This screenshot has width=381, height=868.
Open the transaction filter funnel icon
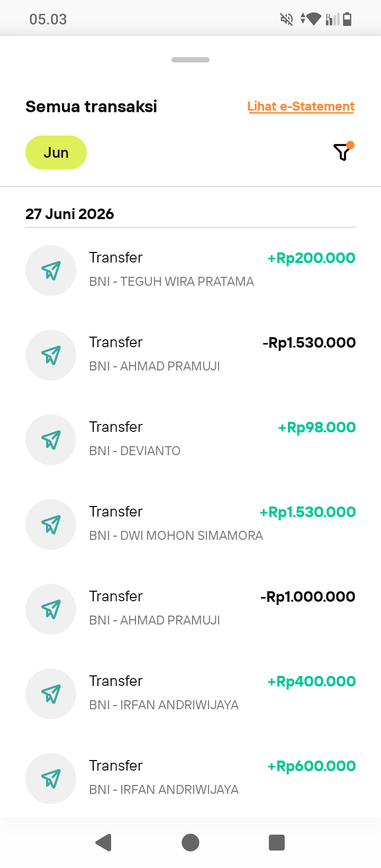(x=343, y=152)
